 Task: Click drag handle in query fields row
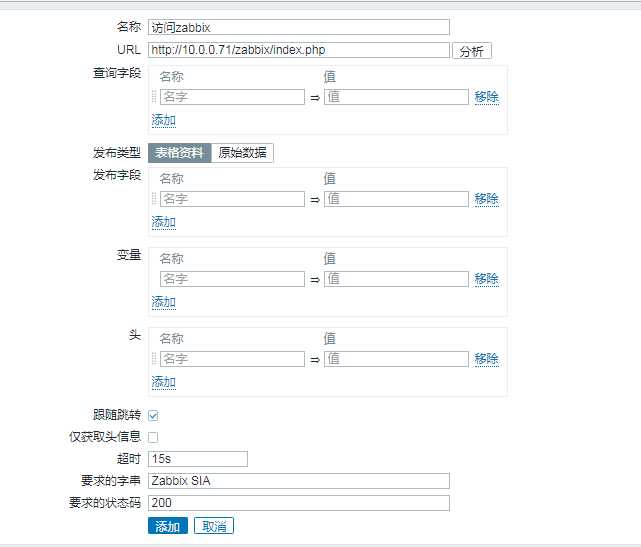pos(154,97)
